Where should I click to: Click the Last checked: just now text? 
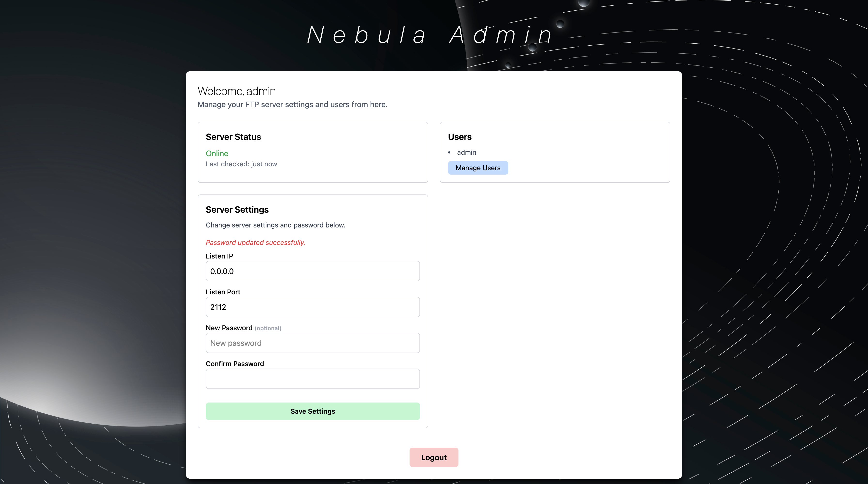coord(241,164)
